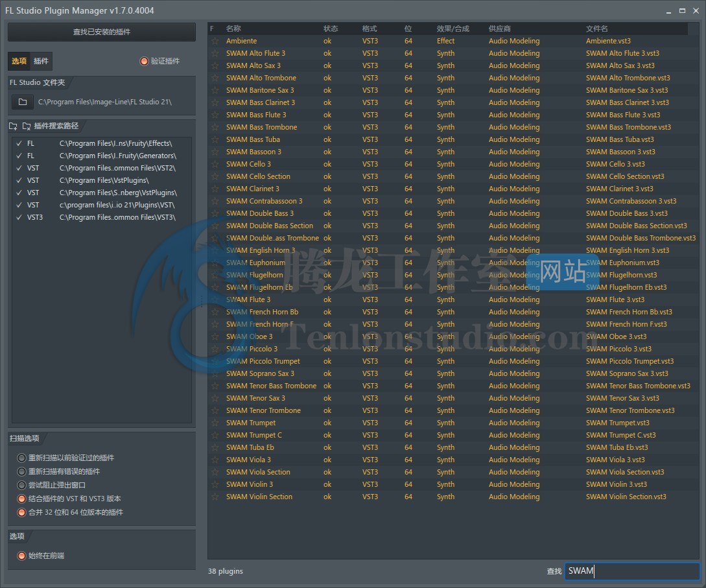Star the SWAM Contrabassoon 3 plugin
The width and height of the screenshot is (706, 588).
(215, 201)
